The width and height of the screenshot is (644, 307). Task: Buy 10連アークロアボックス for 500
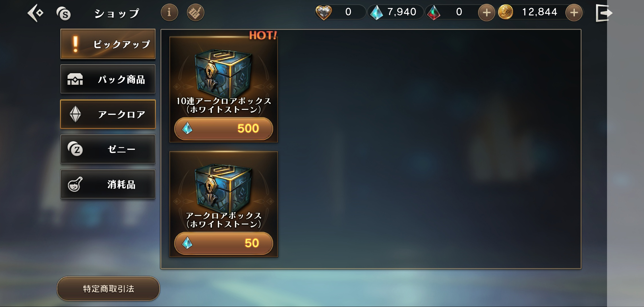pyautogui.click(x=223, y=128)
